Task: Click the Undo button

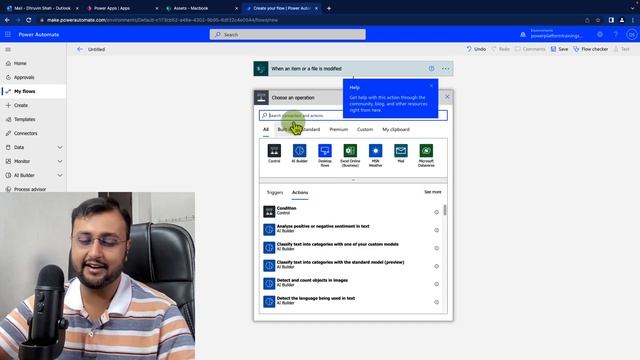Action: pos(476,49)
